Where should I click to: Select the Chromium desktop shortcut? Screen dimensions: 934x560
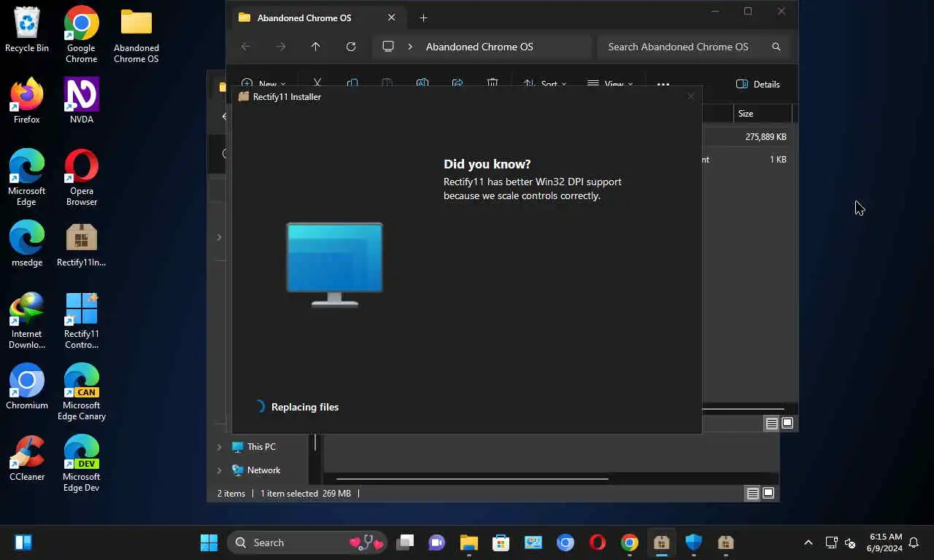point(27,386)
